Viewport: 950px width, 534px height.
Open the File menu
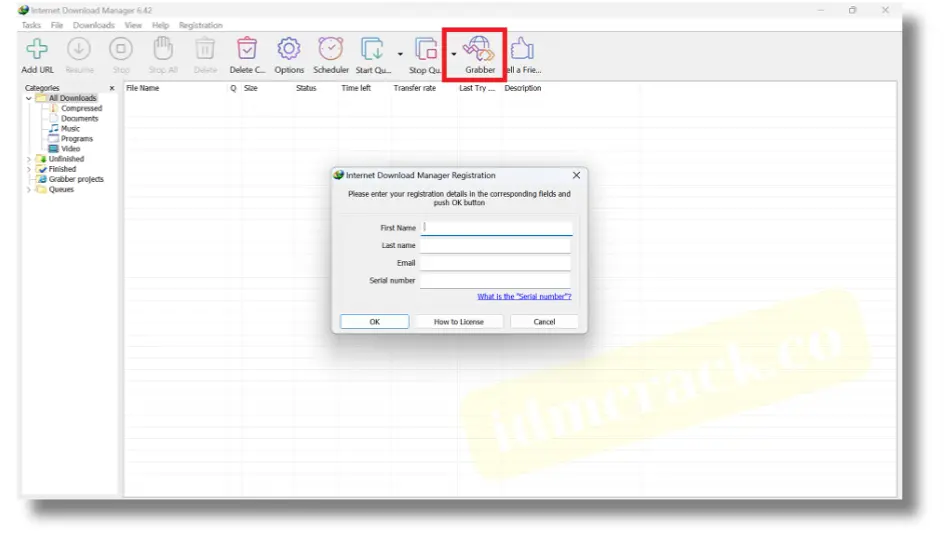point(57,25)
